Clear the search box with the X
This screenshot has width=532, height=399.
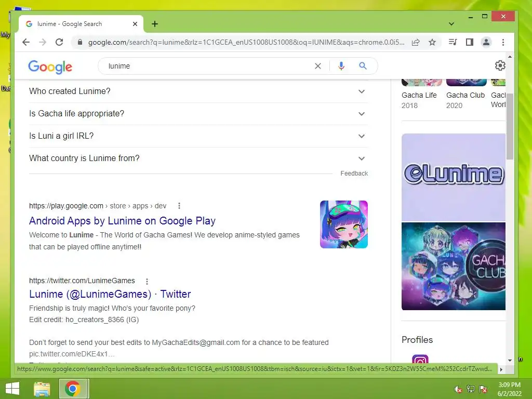[x=317, y=66]
